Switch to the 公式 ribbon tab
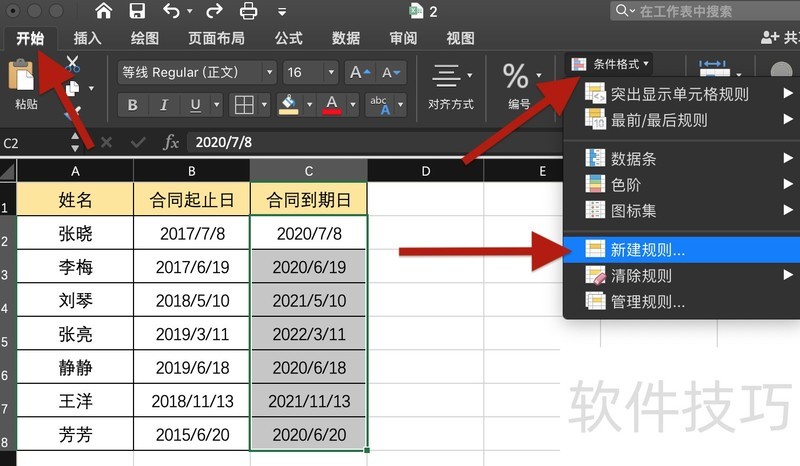 [289, 38]
